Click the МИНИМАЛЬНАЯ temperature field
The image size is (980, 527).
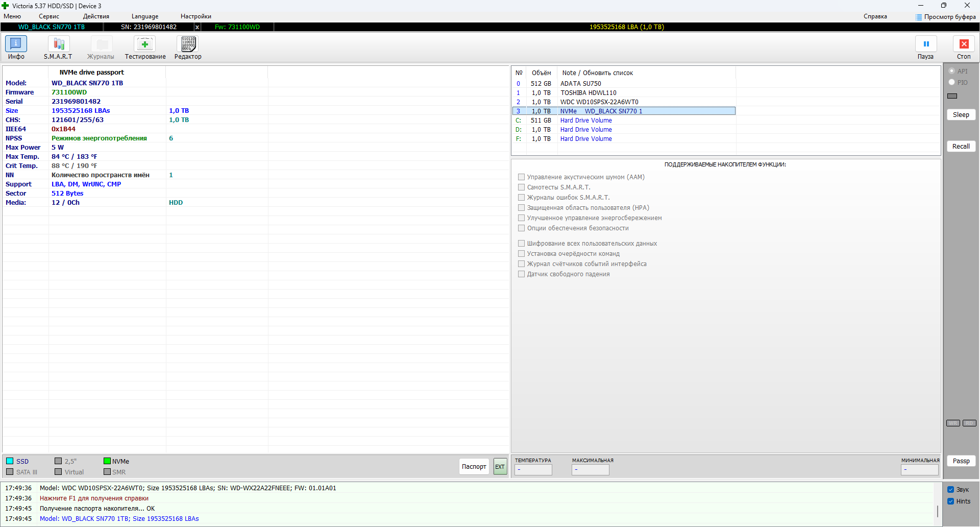pyautogui.click(x=920, y=470)
